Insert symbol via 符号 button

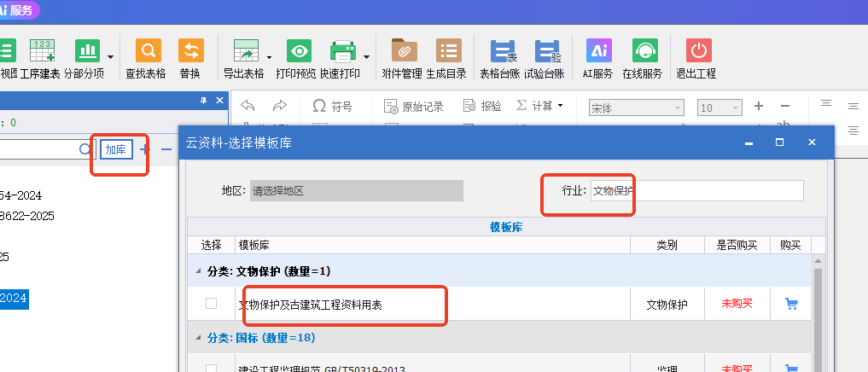coord(332,107)
